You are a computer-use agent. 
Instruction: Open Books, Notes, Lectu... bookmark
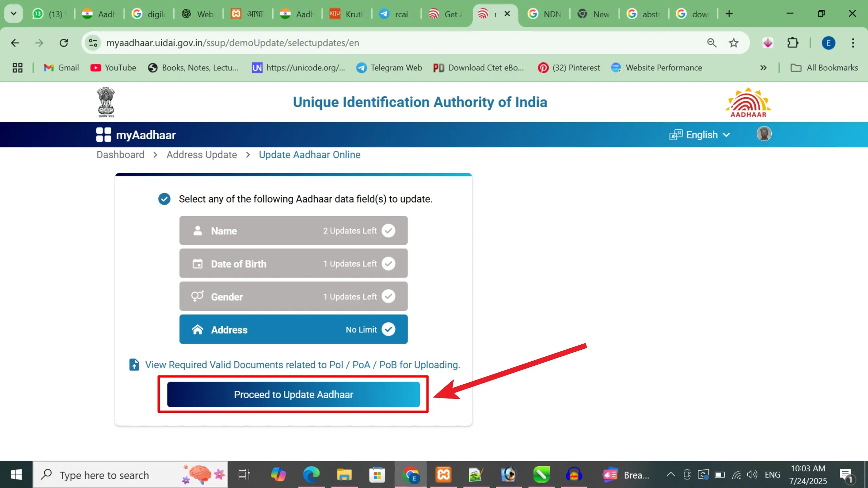[193, 68]
